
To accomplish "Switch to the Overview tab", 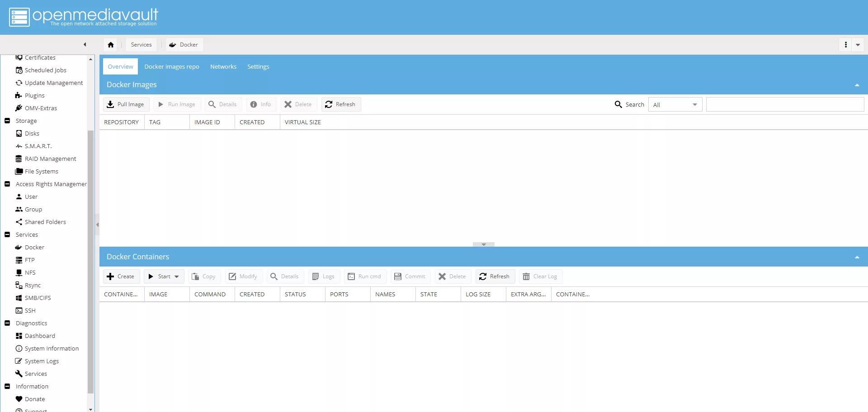I will 120,66.
